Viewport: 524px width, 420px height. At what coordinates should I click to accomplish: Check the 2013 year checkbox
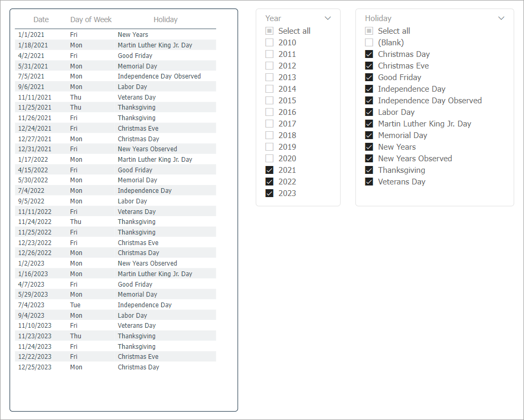tap(269, 77)
